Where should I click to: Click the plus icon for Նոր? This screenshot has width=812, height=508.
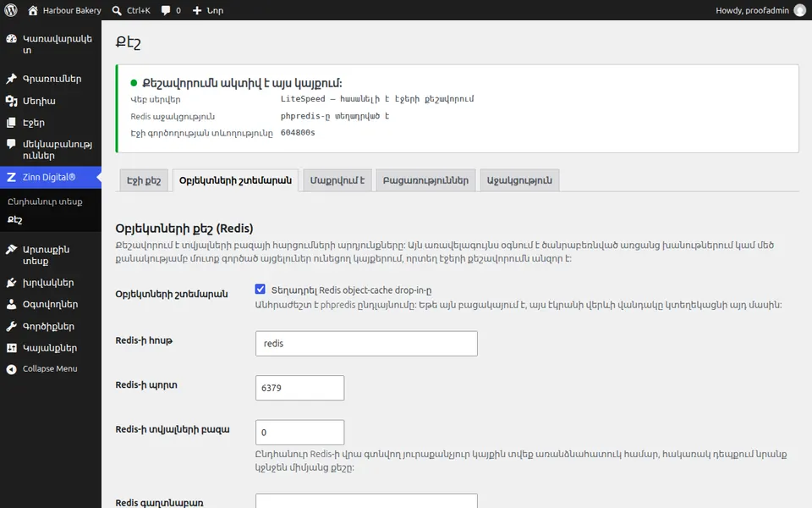click(x=197, y=10)
